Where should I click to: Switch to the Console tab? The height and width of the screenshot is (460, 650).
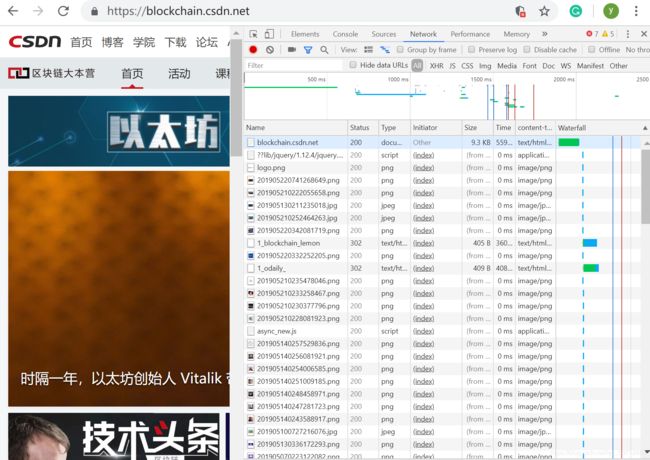(x=345, y=34)
